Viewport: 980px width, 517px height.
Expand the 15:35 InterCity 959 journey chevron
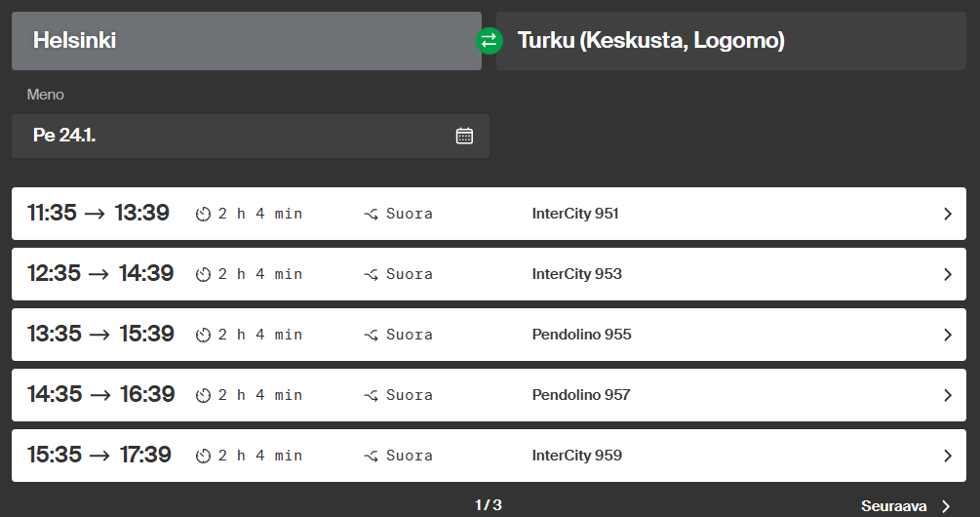coord(947,456)
